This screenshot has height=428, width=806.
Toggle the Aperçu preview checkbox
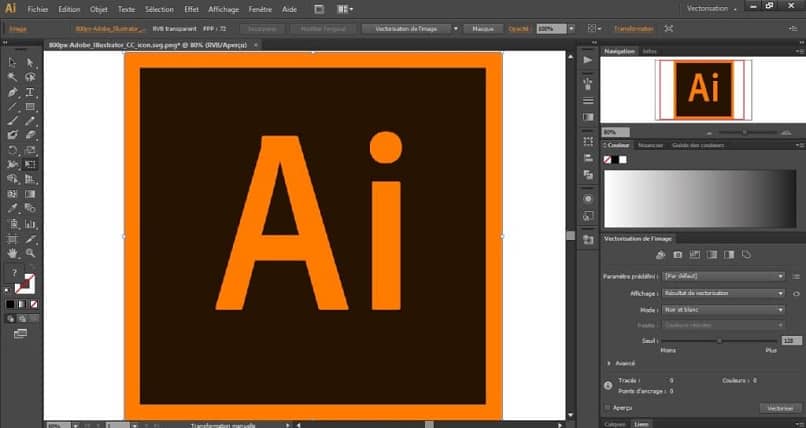coord(608,408)
